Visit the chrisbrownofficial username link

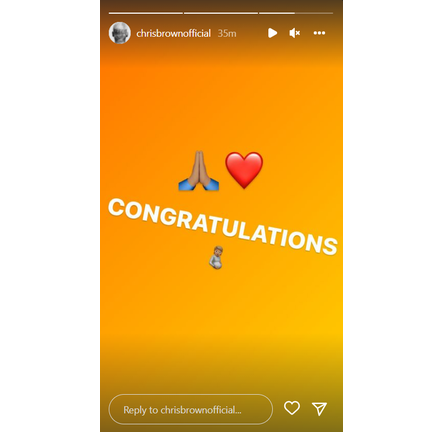click(x=173, y=33)
